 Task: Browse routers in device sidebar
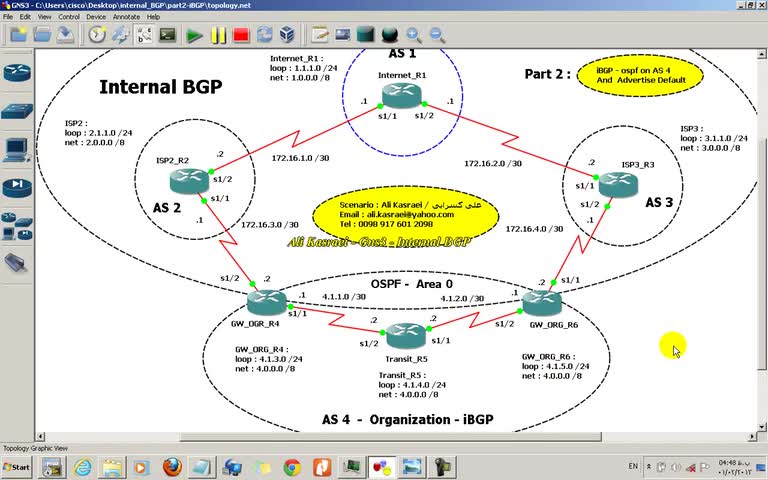(x=17, y=73)
